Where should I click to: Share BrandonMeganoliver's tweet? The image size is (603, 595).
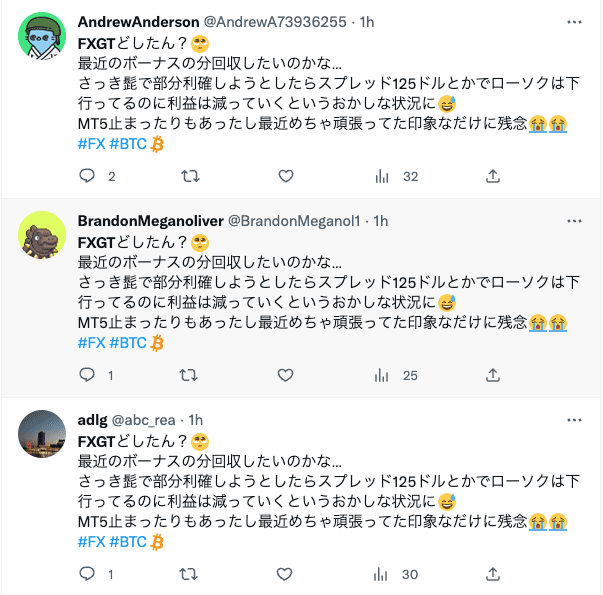[492, 376]
